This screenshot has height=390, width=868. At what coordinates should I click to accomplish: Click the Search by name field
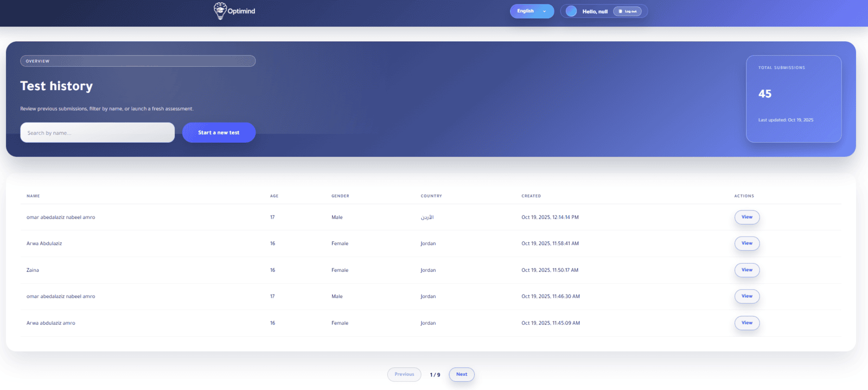(x=98, y=133)
